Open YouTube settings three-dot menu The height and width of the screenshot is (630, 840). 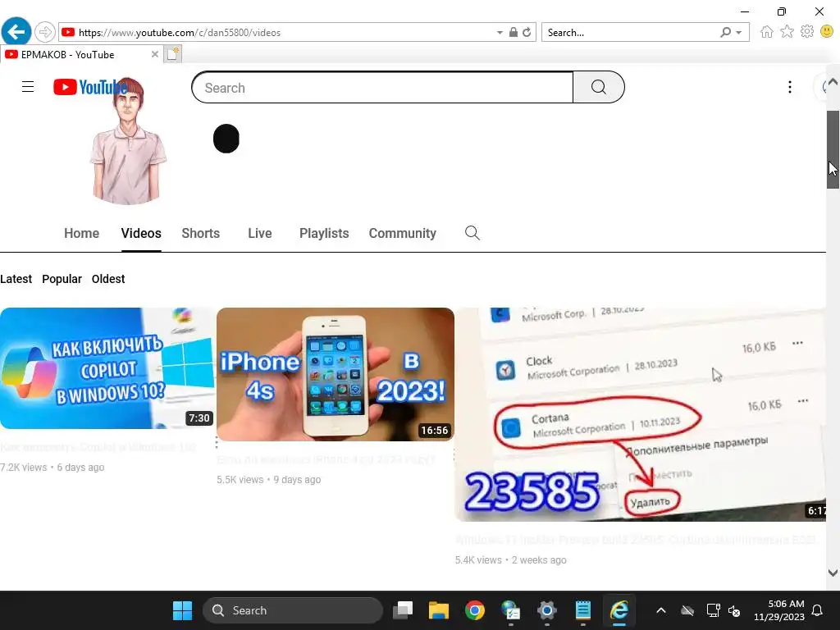tap(790, 87)
